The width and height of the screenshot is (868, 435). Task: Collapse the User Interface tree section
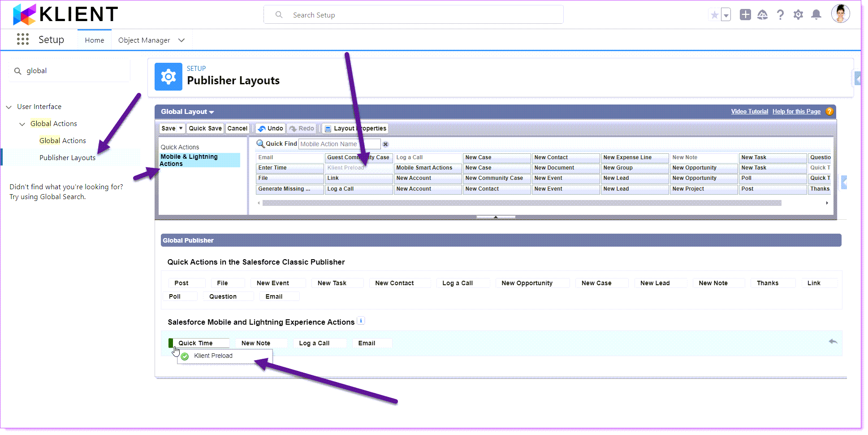pos(9,107)
